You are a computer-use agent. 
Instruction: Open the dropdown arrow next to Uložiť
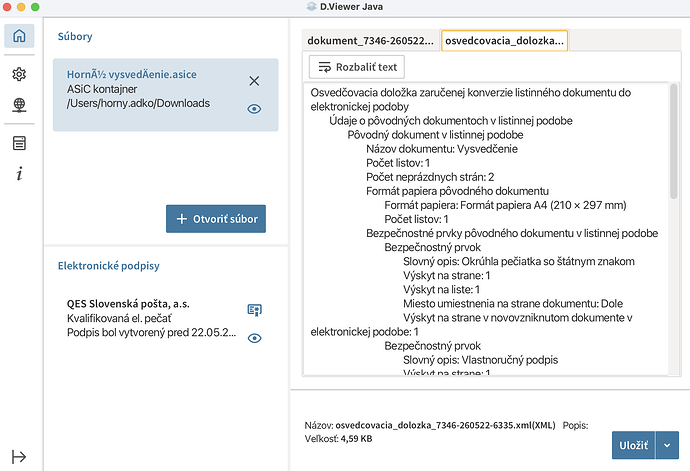click(667, 445)
